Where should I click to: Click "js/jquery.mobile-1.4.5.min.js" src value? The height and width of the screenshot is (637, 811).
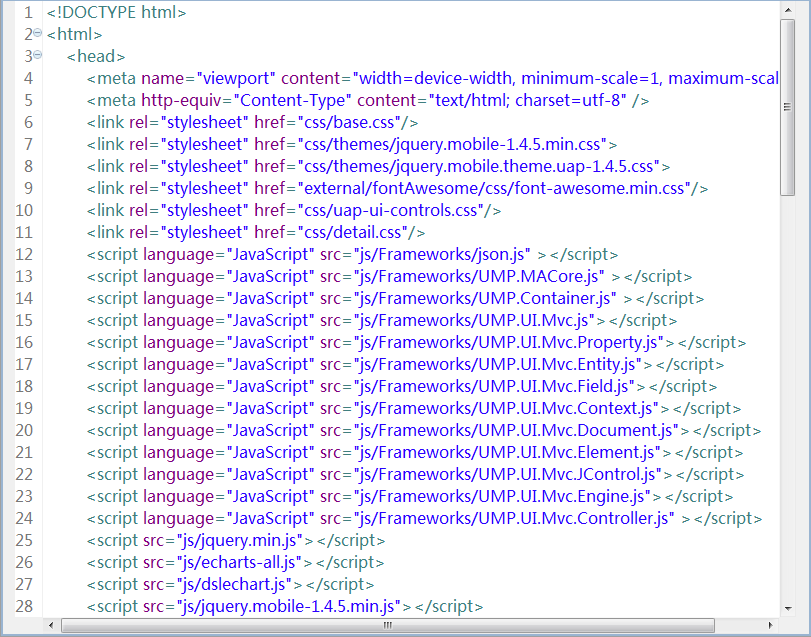(x=289, y=605)
